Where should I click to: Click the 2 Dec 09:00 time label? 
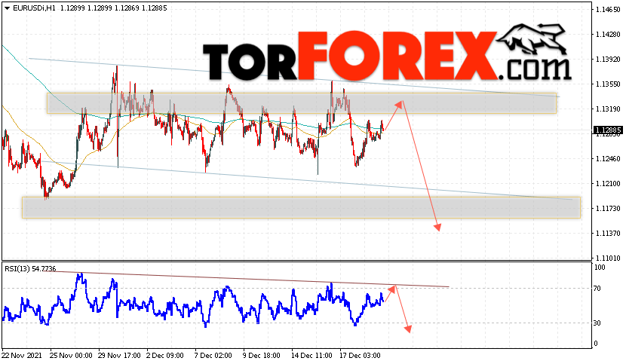(165, 355)
